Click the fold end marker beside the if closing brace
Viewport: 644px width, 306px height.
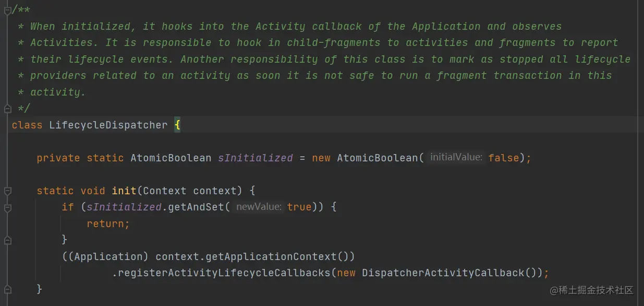tap(7, 240)
